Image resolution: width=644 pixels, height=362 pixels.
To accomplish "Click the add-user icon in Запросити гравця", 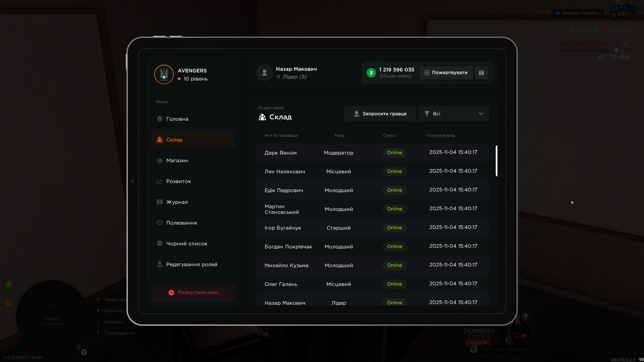I will [x=357, y=114].
